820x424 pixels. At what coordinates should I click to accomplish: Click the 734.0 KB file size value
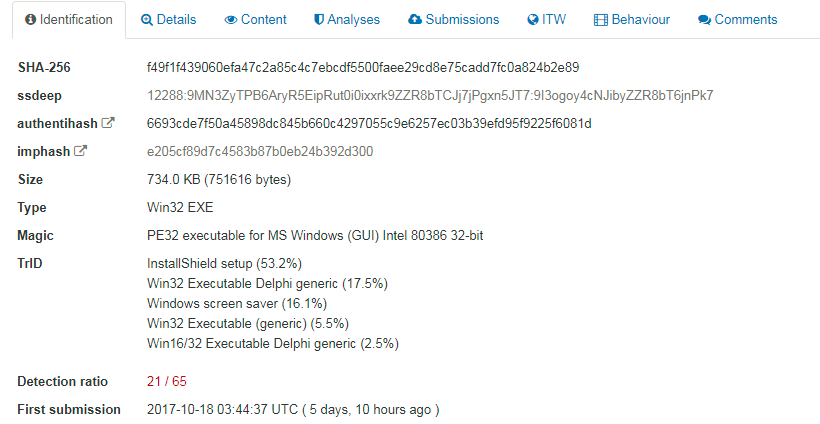218,180
